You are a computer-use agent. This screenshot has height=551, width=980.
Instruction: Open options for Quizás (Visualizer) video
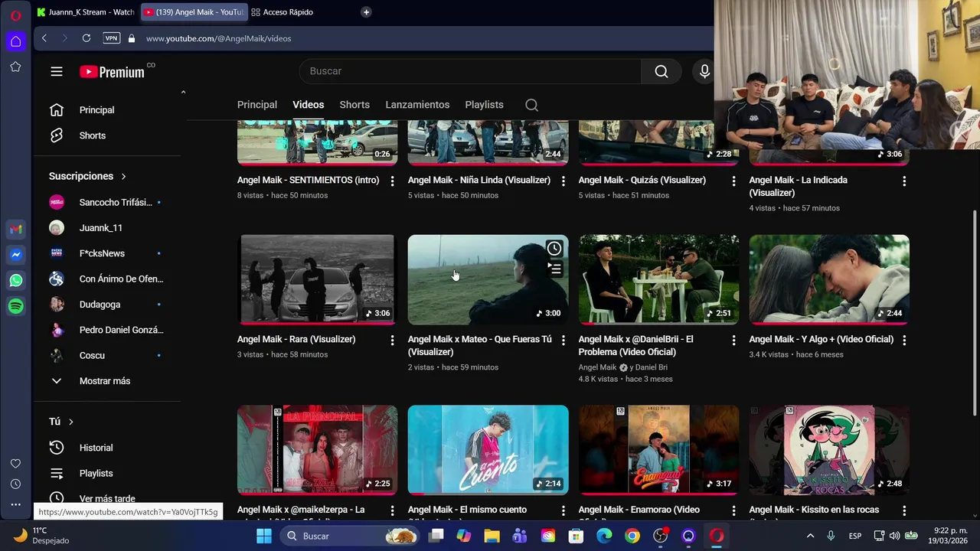click(733, 181)
